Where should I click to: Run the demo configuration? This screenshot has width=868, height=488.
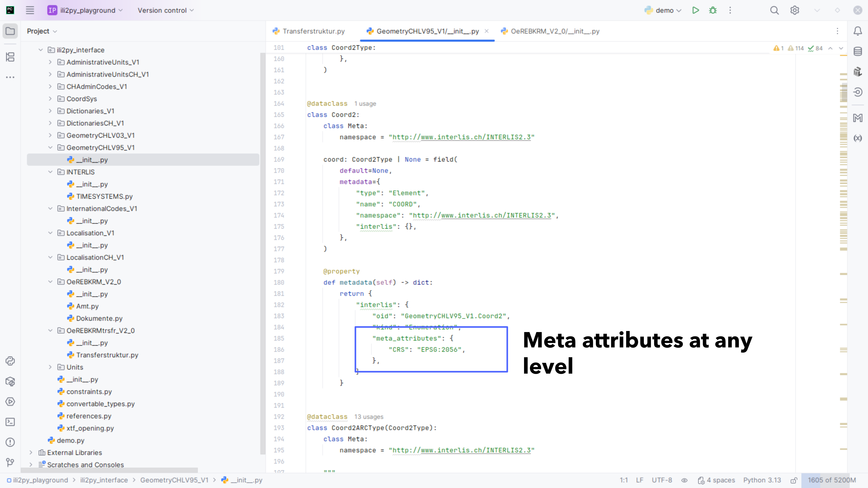tap(696, 10)
